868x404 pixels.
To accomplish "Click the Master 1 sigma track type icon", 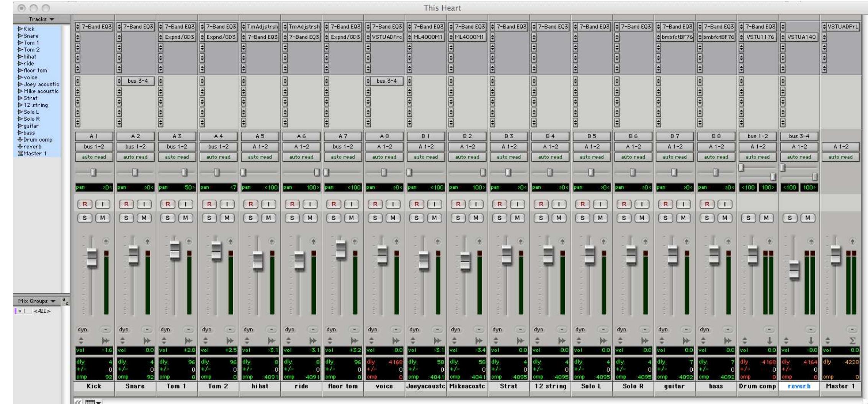I will point(852,340).
